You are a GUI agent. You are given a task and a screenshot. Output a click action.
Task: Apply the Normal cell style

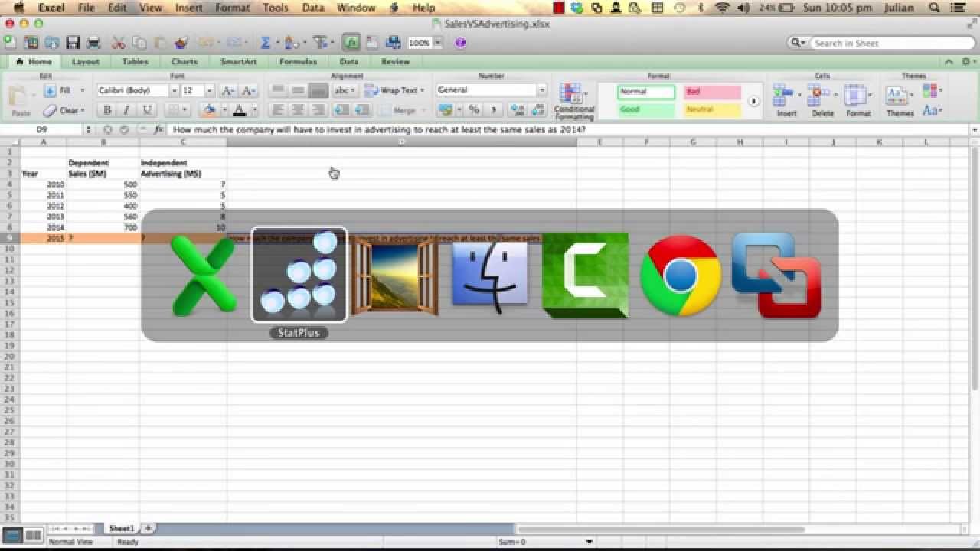pyautogui.click(x=646, y=92)
